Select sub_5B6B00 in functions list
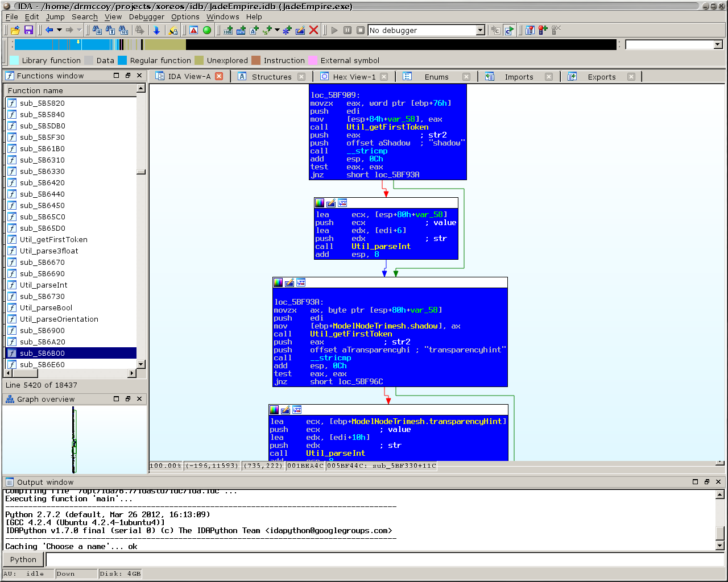The height and width of the screenshot is (582, 728). [71, 353]
